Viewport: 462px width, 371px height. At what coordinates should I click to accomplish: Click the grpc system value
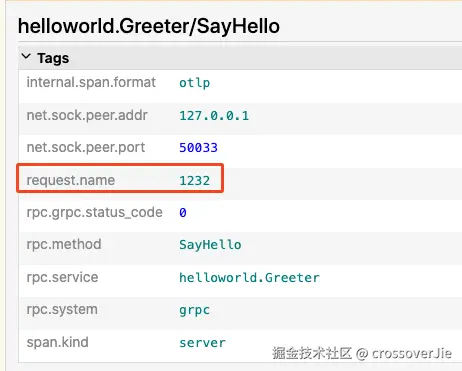(195, 310)
